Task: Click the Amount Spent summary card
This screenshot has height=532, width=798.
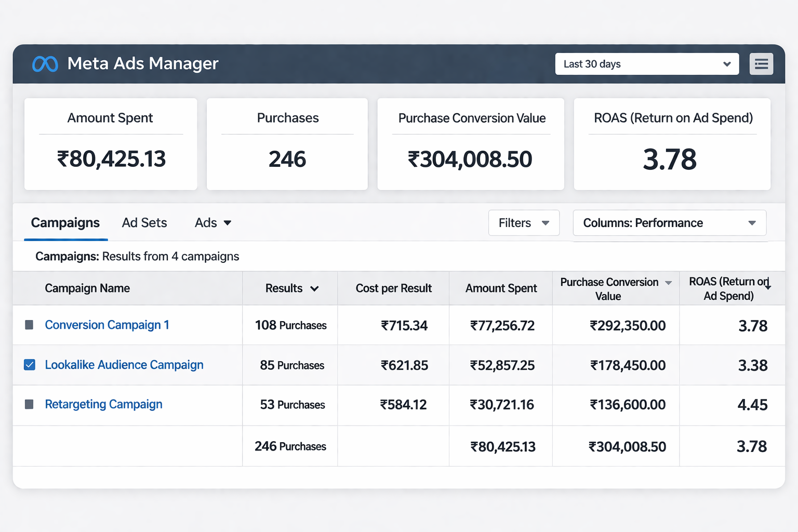Action: [111, 144]
